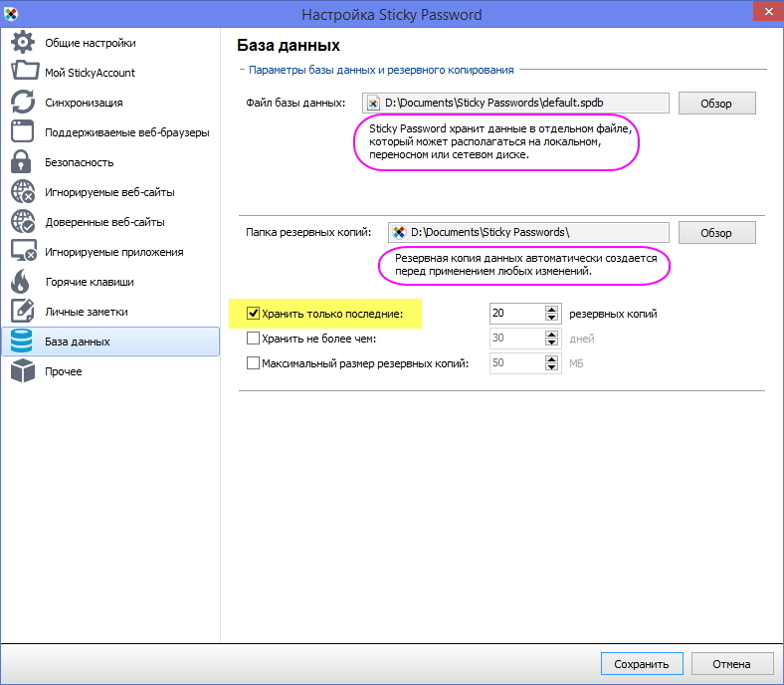This screenshot has height=685, width=784.
Task: Click the circular arrows Синхронизация icon
Action: coord(23,102)
